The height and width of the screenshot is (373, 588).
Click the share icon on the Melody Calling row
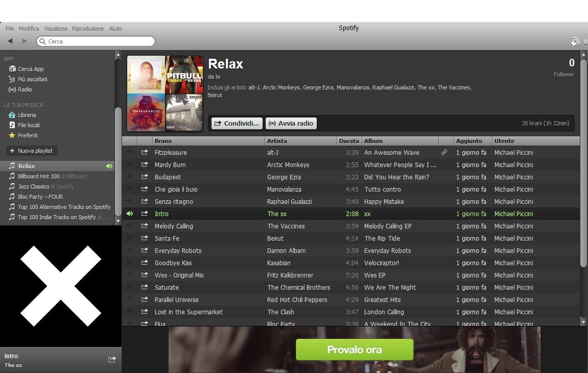[145, 226]
